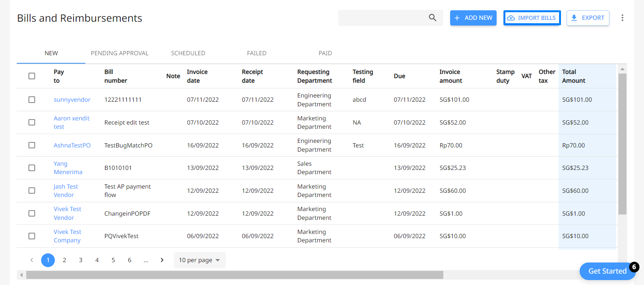Click the Total Amount column header
This screenshot has height=285, width=644.
pyautogui.click(x=574, y=76)
